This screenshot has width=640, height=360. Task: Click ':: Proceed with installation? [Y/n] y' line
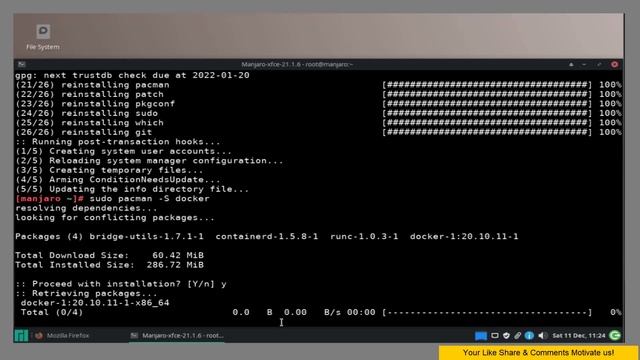tap(121, 284)
